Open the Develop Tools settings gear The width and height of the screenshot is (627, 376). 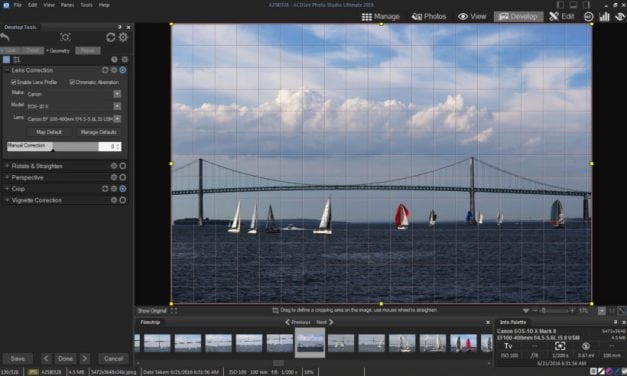123,37
